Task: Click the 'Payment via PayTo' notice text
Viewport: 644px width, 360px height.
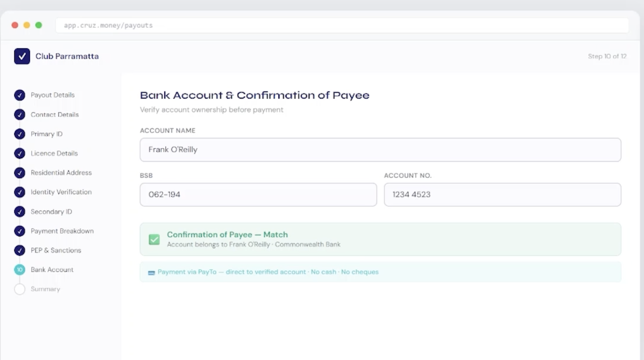Action: (268, 272)
